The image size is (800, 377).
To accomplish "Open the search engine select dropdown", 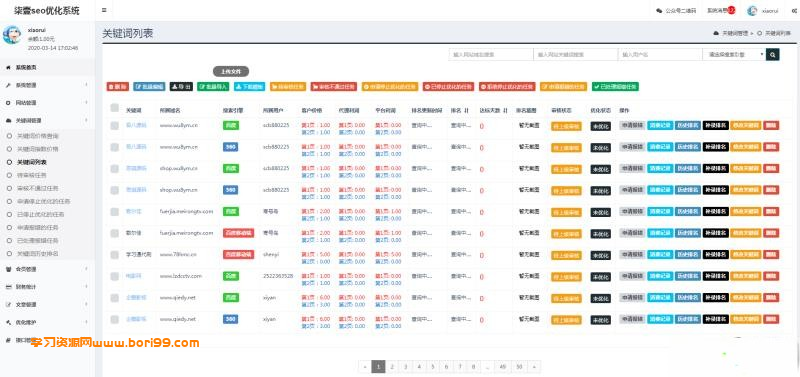I will tap(734, 54).
